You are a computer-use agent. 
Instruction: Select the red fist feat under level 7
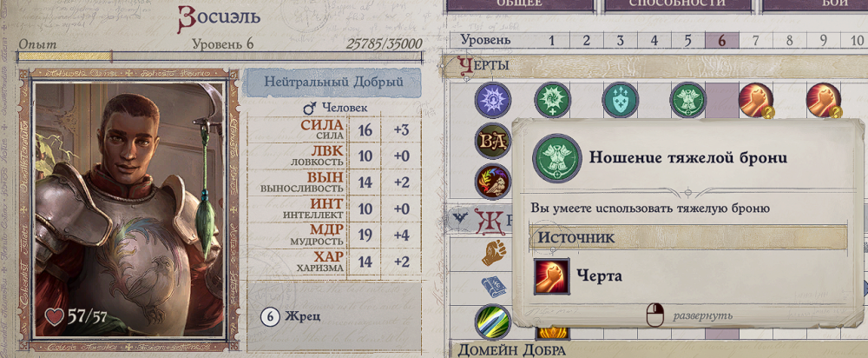(x=756, y=100)
